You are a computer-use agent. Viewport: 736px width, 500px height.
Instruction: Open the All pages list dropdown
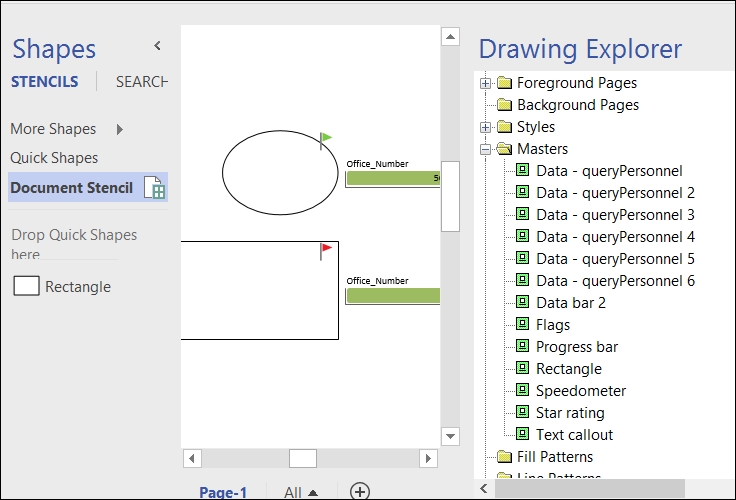tap(301, 492)
